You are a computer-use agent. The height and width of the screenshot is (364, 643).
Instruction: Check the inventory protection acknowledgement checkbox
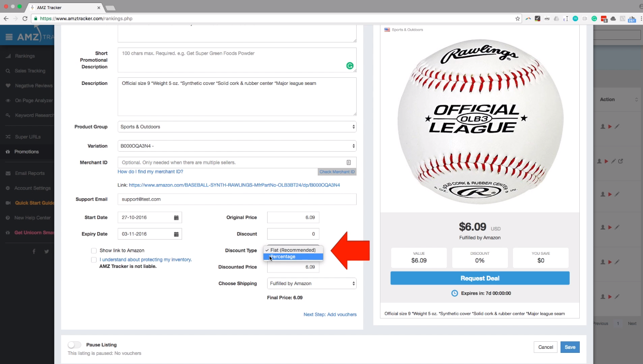click(x=94, y=260)
